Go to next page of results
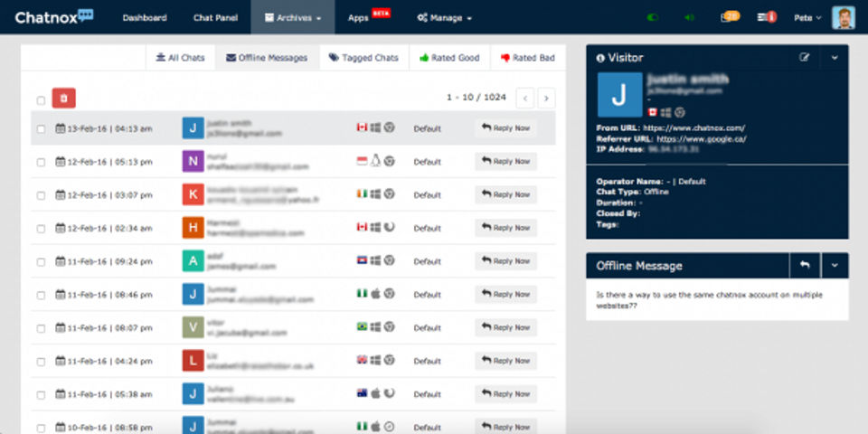 tap(546, 98)
